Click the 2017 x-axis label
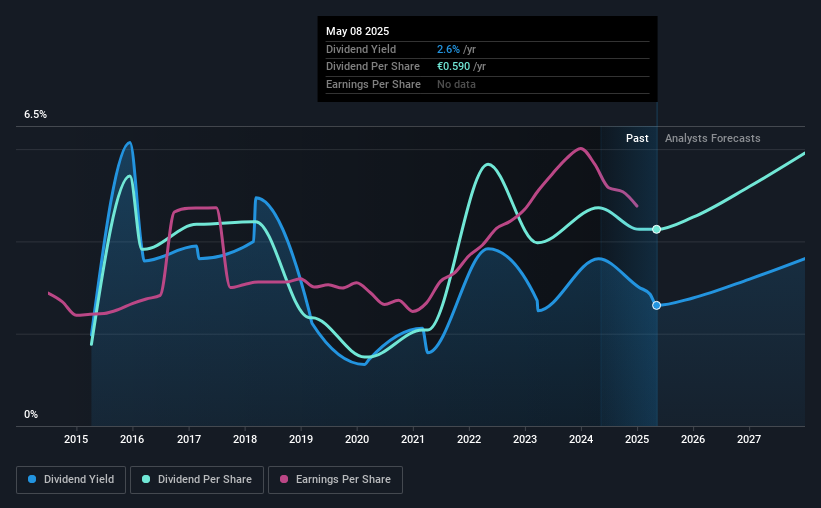Image resolution: width=821 pixels, height=508 pixels. coord(189,439)
